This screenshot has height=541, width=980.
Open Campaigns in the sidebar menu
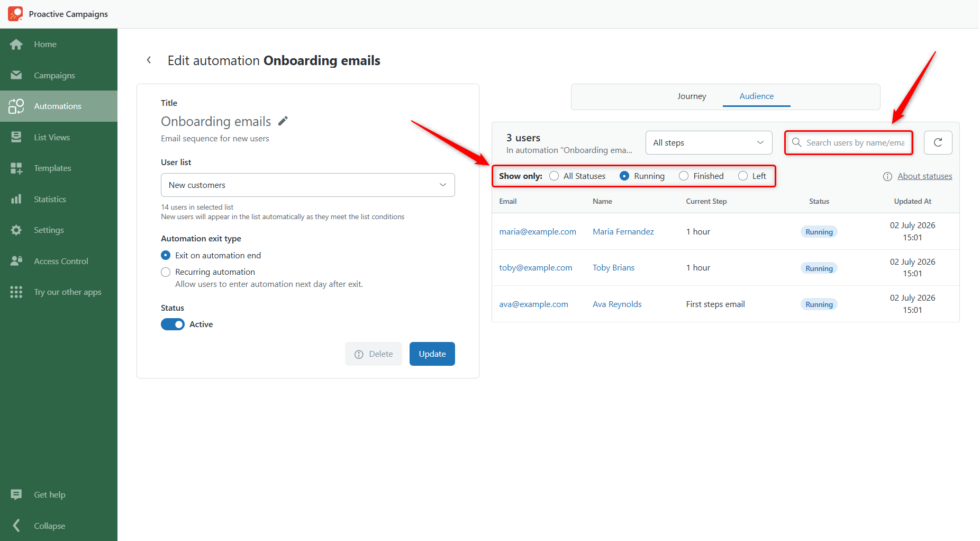tap(59, 75)
